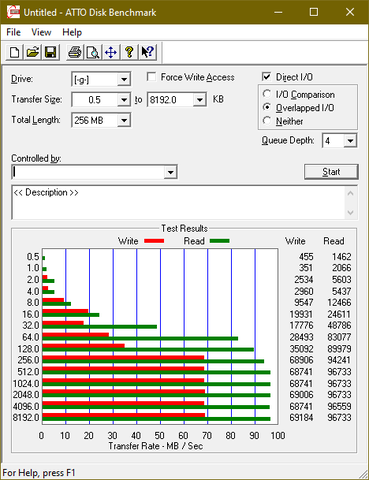Open the View menu
This screenshot has width=369, height=480.
pos(41,32)
